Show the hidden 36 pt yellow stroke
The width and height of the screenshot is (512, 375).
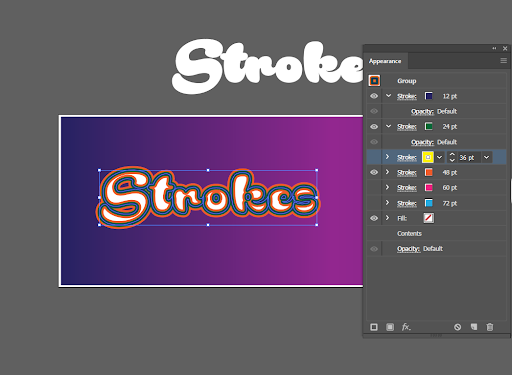click(374, 157)
